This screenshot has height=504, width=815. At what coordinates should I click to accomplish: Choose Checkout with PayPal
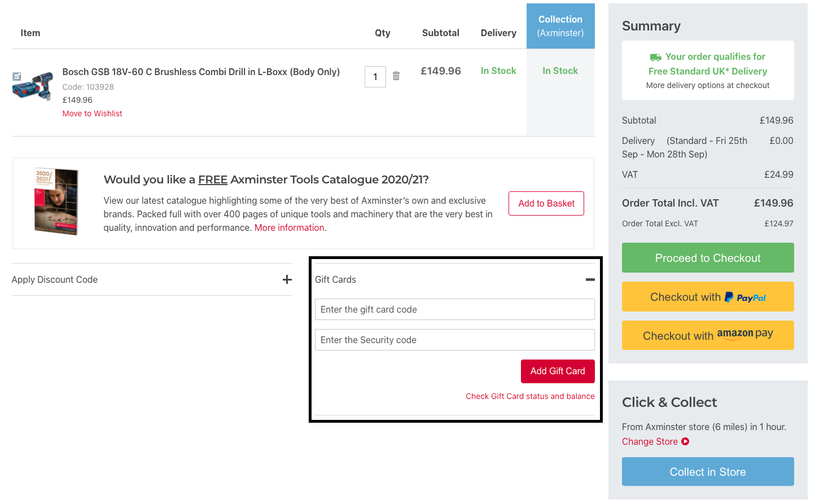708,297
